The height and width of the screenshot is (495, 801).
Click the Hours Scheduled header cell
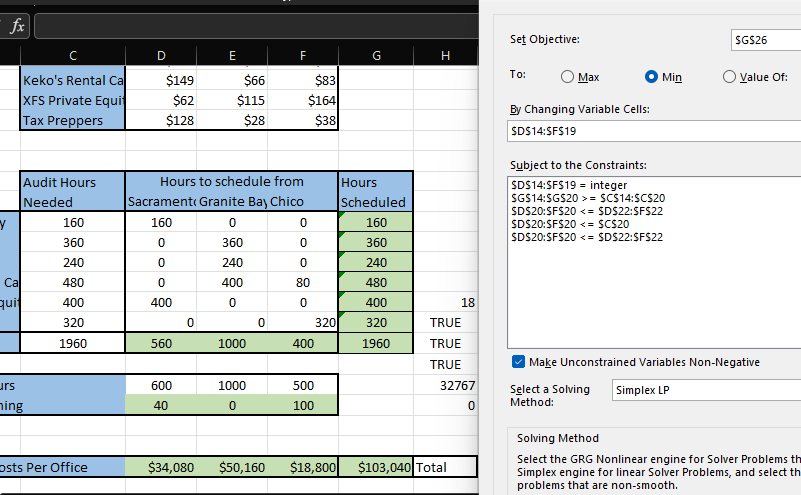coord(375,192)
